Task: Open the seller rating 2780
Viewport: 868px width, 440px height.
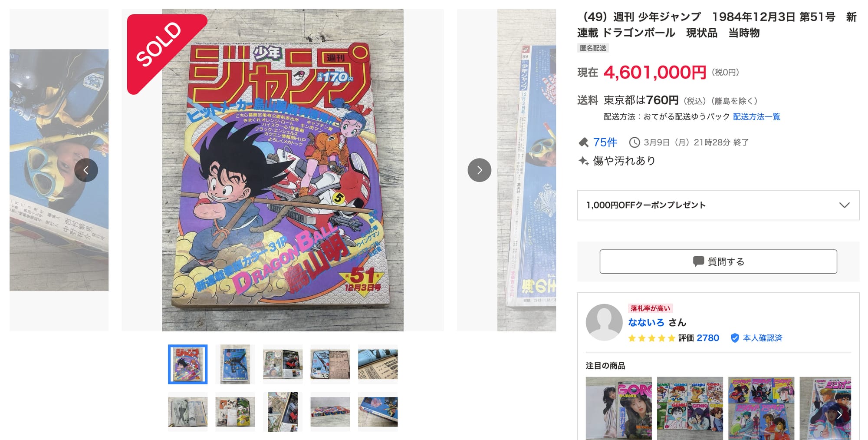Action: 708,338
